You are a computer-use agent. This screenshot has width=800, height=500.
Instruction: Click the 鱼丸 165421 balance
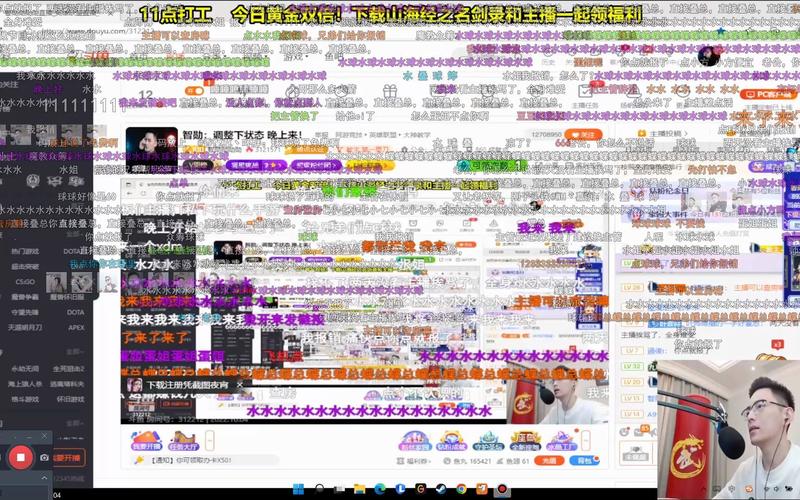(467, 461)
